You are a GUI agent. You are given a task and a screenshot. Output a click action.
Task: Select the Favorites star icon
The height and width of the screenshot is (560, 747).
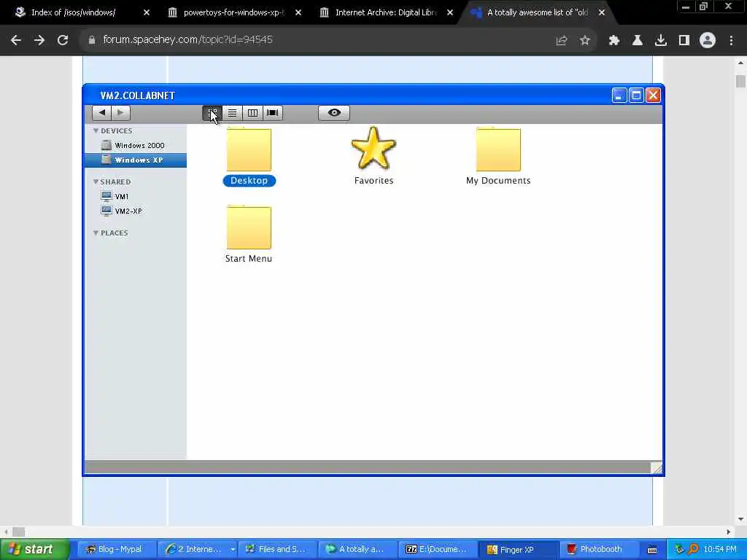click(x=373, y=148)
